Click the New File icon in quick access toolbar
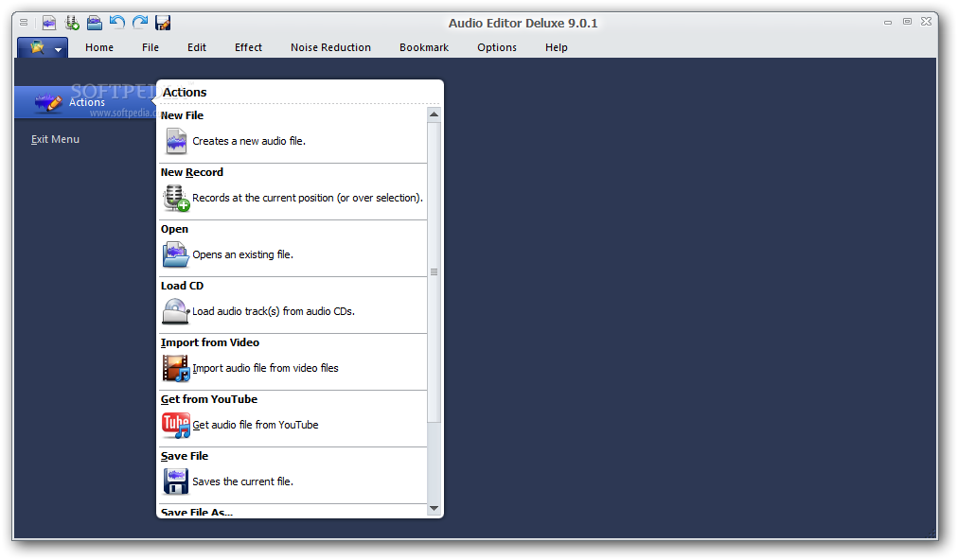Image resolution: width=958 pixels, height=560 pixels. pos(49,24)
